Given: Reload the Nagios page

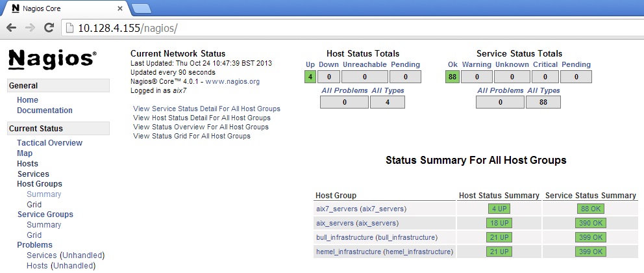Looking at the screenshot, I should tap(49, 28).
